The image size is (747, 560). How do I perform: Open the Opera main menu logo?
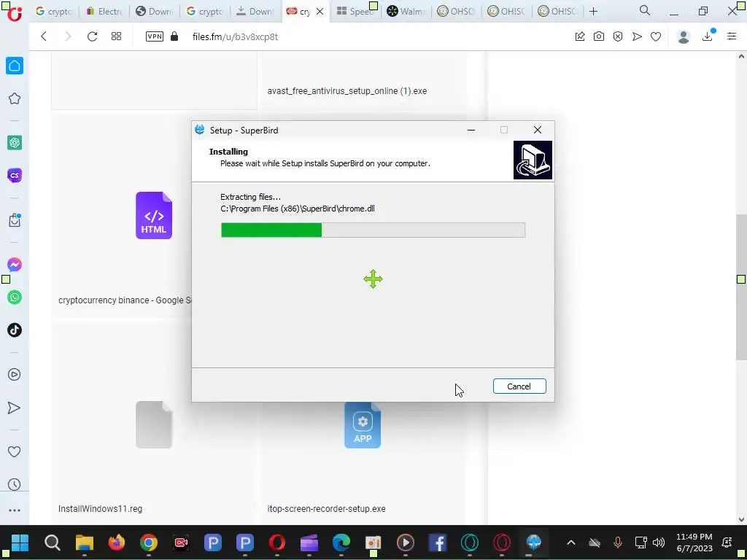15,13
